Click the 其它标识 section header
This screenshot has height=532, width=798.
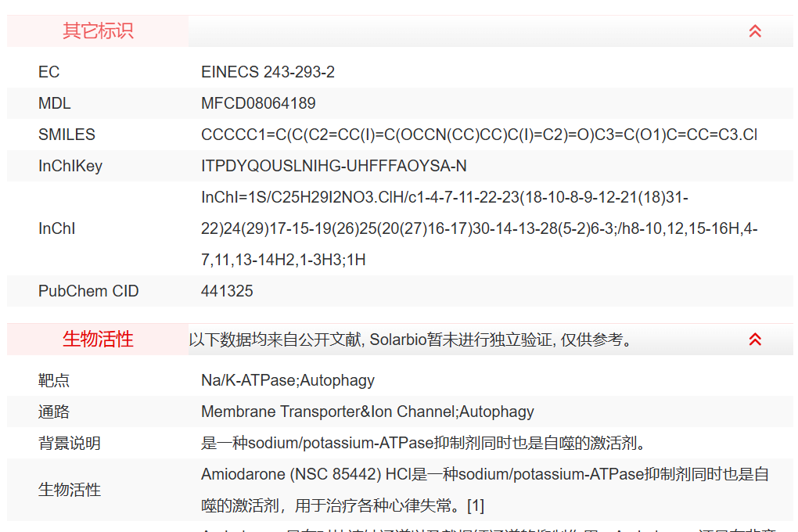click(98, 31)
